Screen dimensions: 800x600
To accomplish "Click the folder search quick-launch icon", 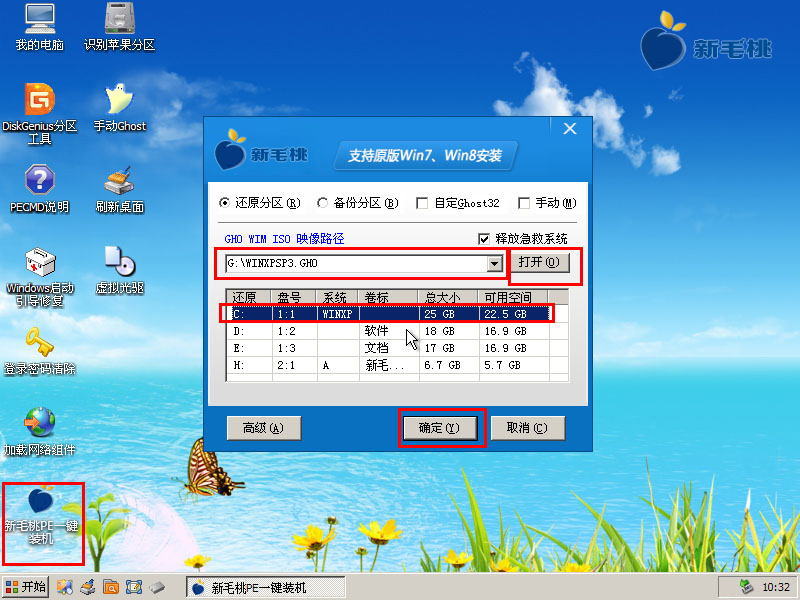I will [111, 587].
